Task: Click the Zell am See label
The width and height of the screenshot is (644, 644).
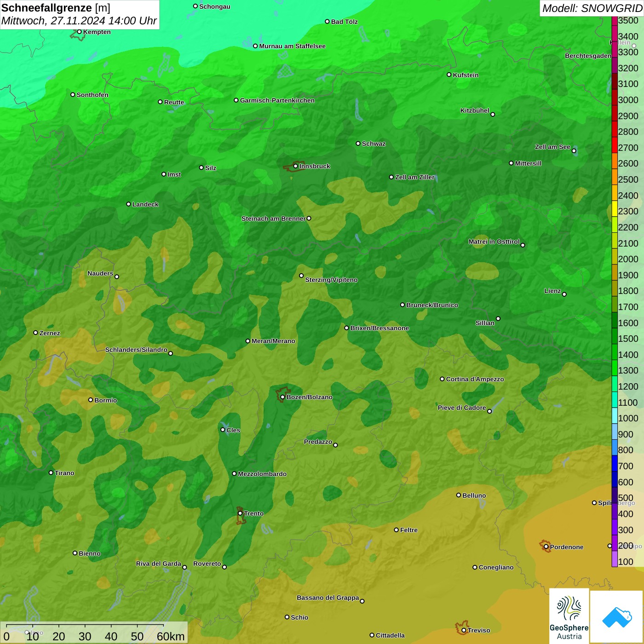Action: [x=552, y=147]
